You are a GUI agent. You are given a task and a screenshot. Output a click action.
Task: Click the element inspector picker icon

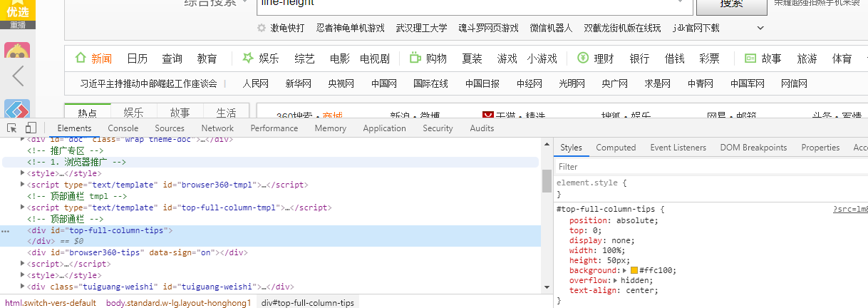pyautogui.click(x=12, y=128)
